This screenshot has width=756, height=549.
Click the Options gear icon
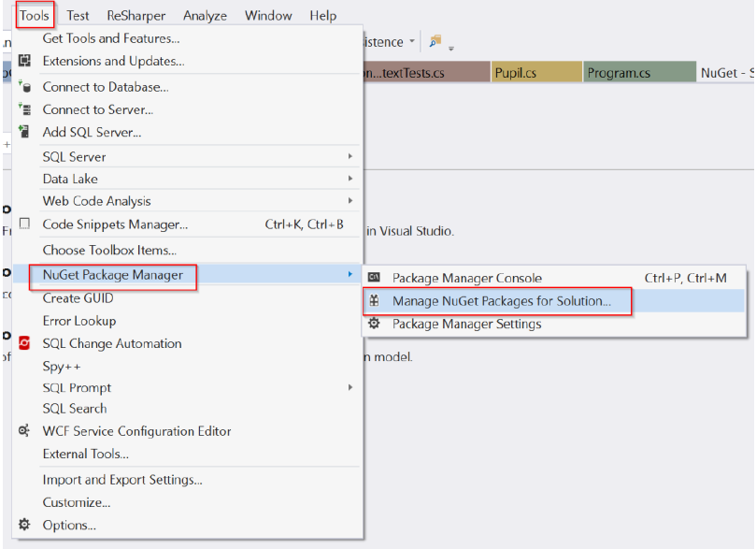(x=24, y=525)
